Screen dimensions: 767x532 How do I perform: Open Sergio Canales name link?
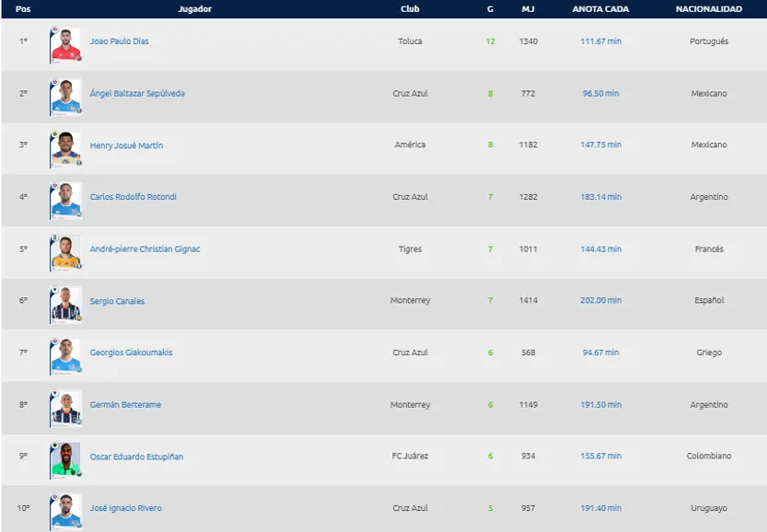click(117, 301)
